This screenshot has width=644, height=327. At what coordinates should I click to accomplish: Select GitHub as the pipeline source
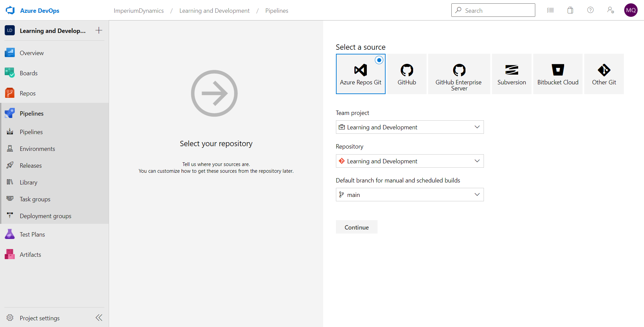(x=406, y=74)
